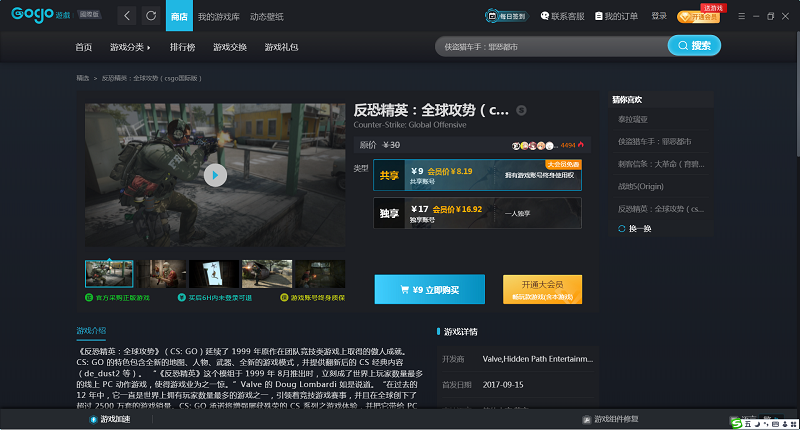Open the hamburger menu icon
800x430 pixels.
pos(741,16)
